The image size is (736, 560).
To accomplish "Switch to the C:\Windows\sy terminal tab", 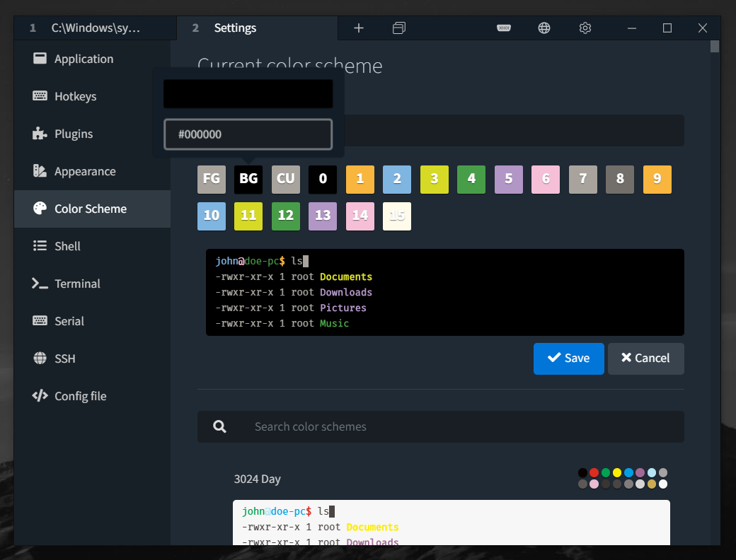I will tap(96, 28).
